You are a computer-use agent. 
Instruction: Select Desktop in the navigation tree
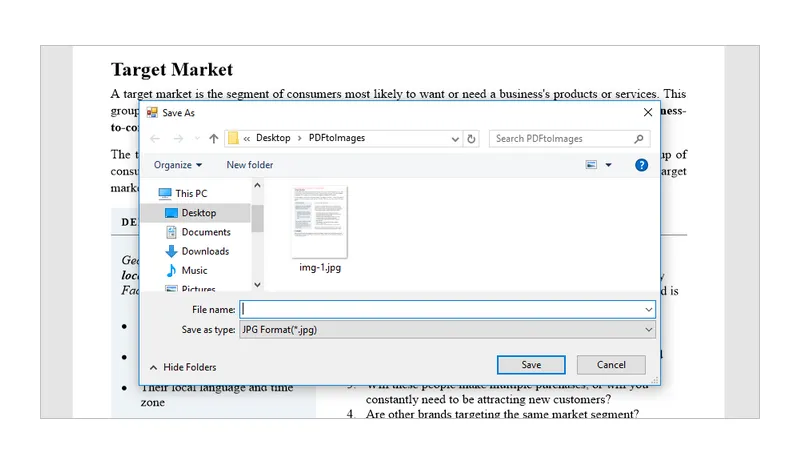[198, 213]
